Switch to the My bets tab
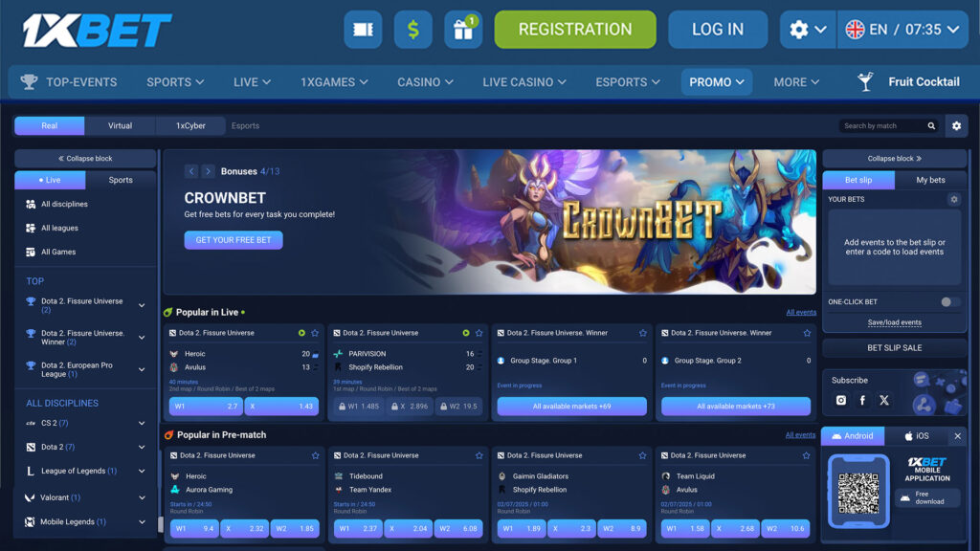Screen dimensions: 980x551 point(930,180)
